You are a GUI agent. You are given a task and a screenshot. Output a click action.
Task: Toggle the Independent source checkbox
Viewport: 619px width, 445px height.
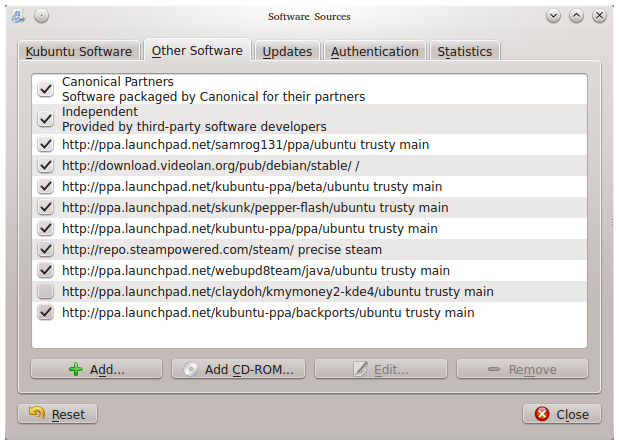click(x=45, y=119)
